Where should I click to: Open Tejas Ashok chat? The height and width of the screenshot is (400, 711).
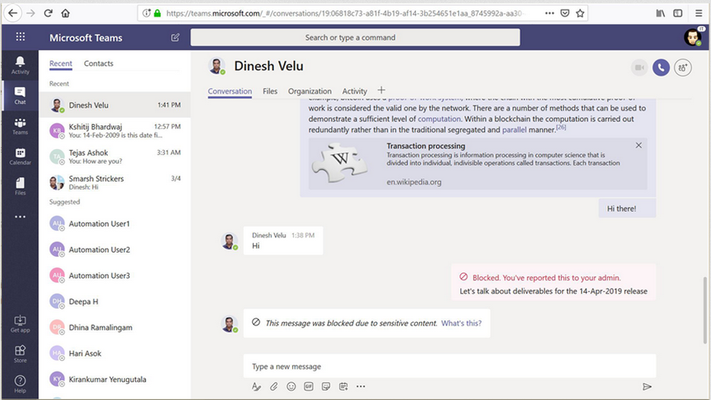click(115, 156)
